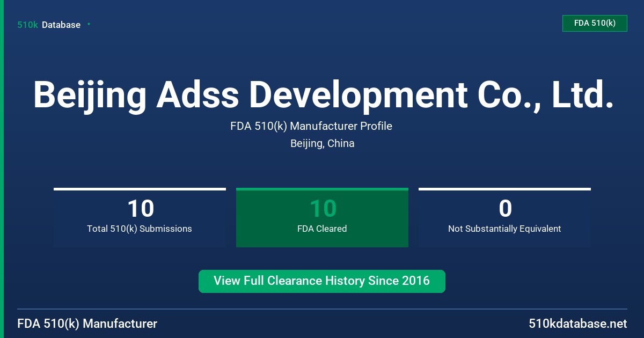Open the Not Substantially Equivalent card

click(504, 217)
